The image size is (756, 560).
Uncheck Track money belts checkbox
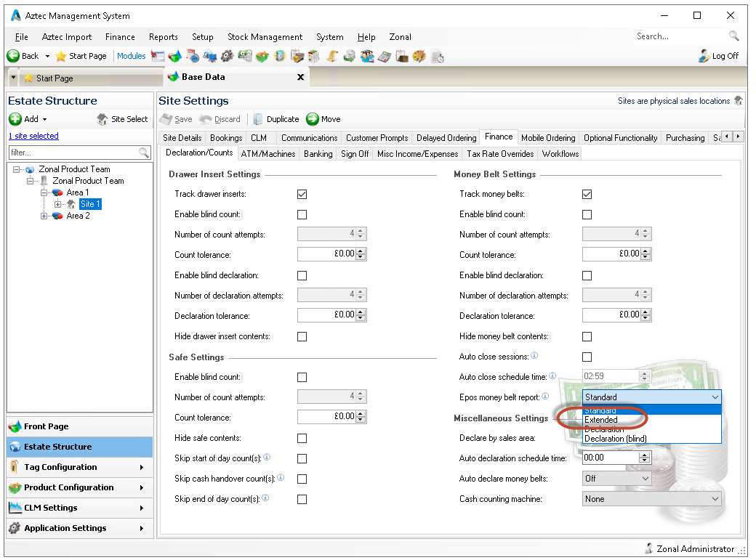(587, 194)
